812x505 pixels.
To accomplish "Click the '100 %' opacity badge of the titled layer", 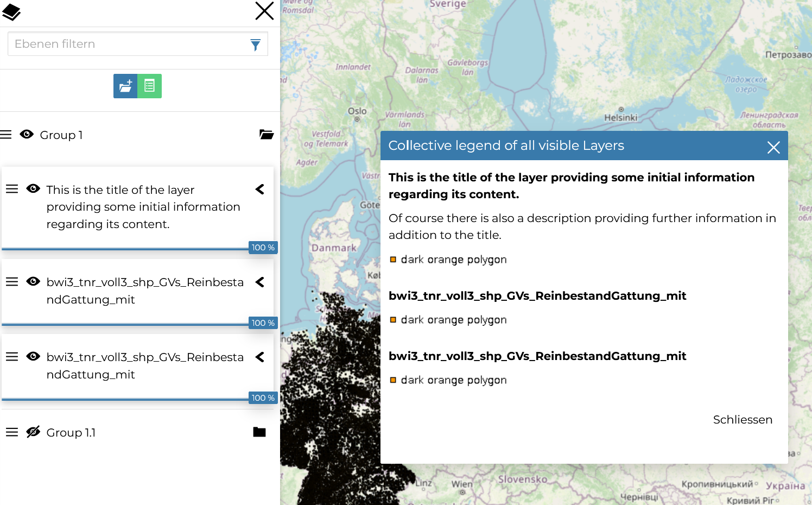I will (263, 248).
